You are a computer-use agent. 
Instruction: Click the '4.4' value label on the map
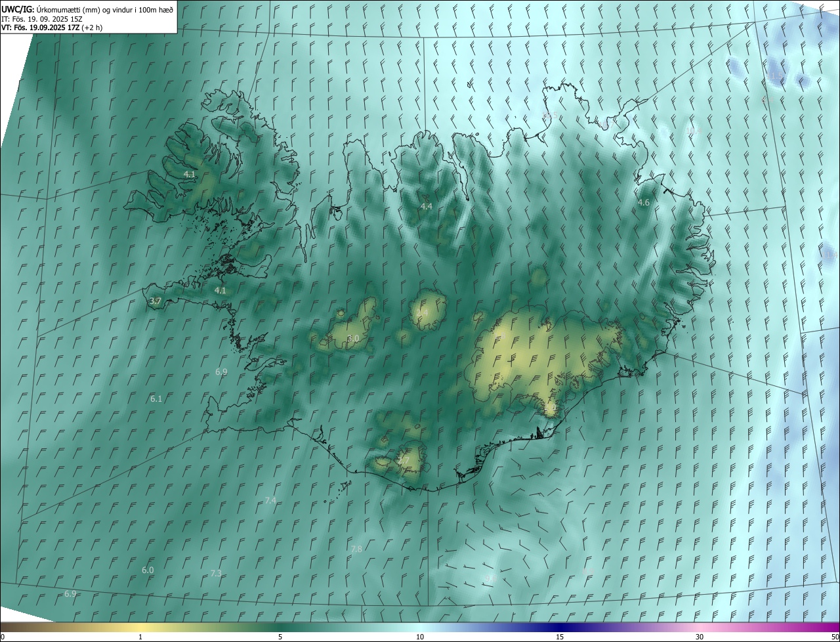coord(426,207)
